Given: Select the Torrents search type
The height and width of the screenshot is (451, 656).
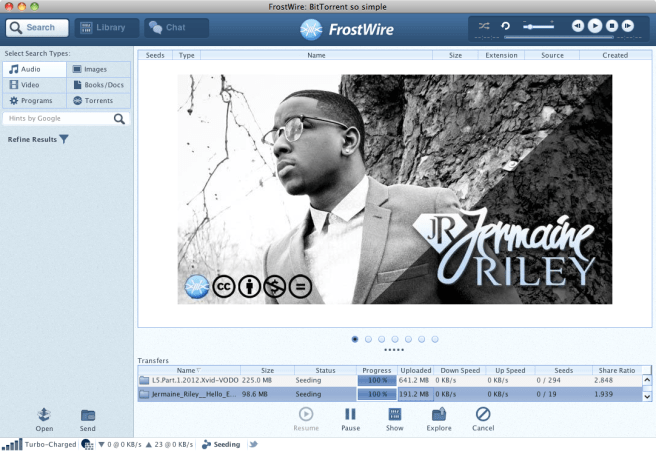Looking at the screenshot, I should click(99, 101).
